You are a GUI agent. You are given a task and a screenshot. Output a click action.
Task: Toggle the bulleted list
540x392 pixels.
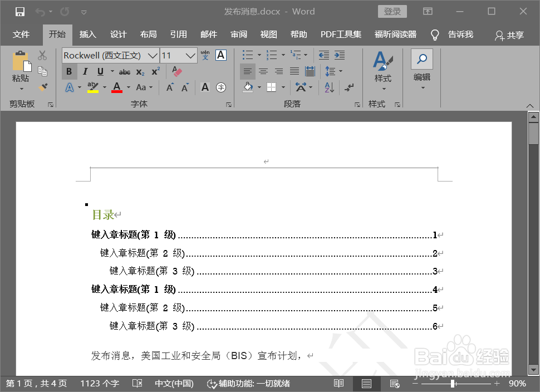tap(247, 55)
